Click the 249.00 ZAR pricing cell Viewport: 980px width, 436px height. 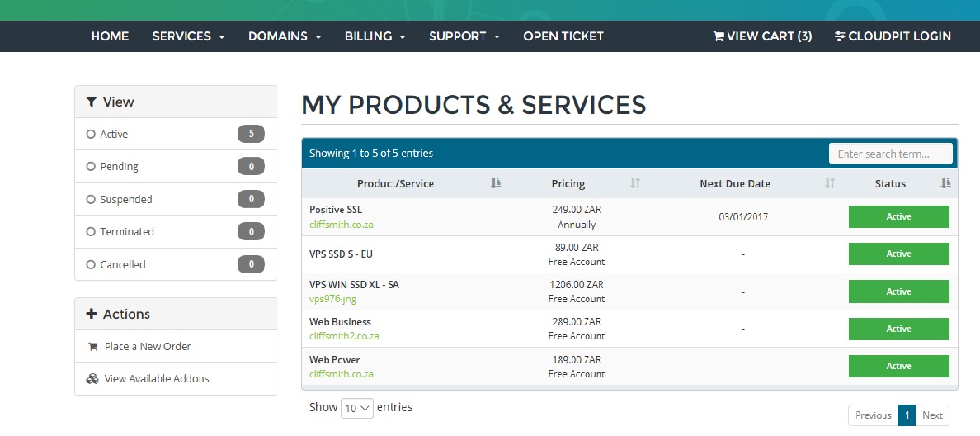577,210
